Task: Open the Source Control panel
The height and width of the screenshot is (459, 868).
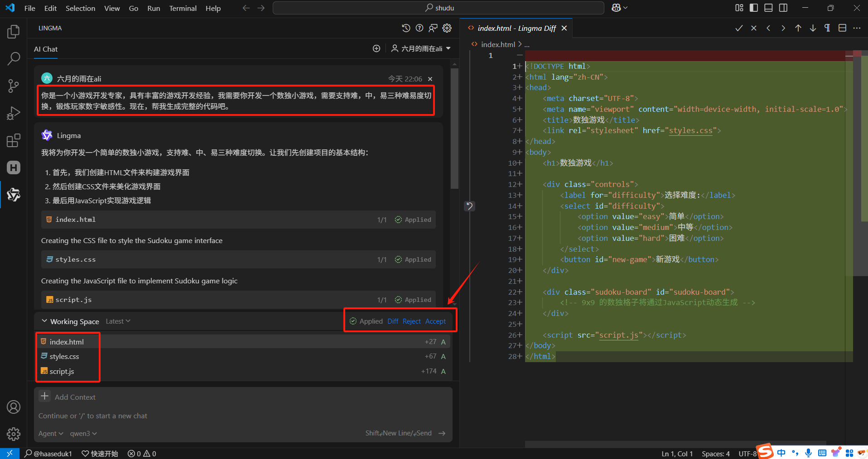Action: (13, 86)
